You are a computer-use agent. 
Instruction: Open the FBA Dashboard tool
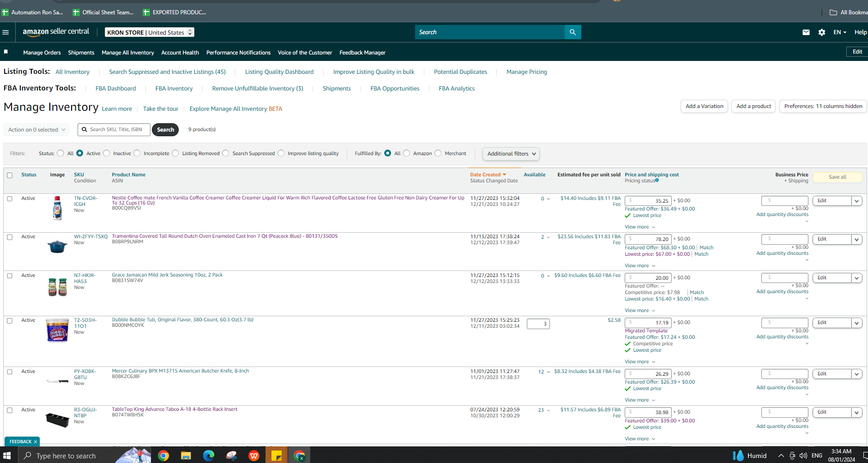click(x=115, y=89)
